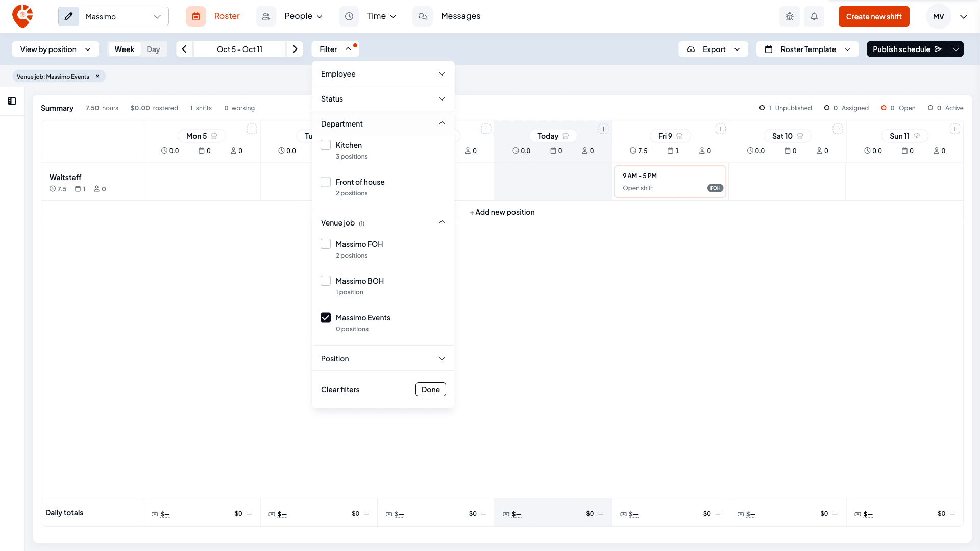
Task: Click Create new shift button
Action: [874, 16]
